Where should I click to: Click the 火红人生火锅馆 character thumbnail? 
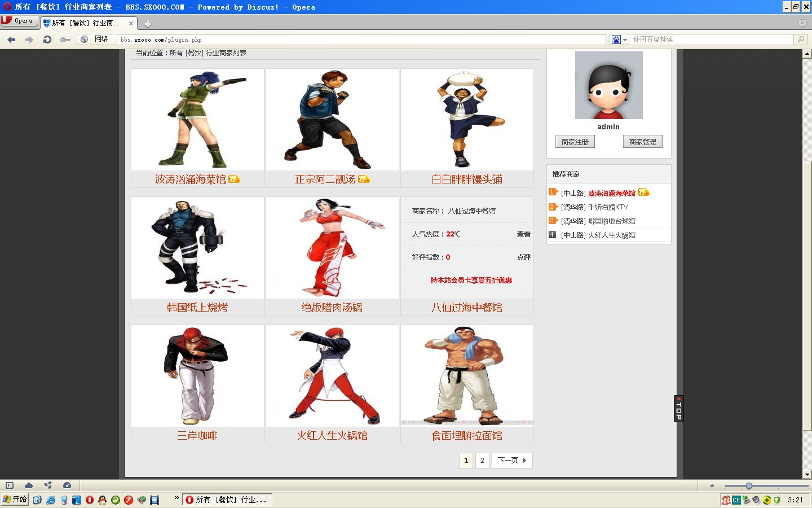(x=332, y=376)
